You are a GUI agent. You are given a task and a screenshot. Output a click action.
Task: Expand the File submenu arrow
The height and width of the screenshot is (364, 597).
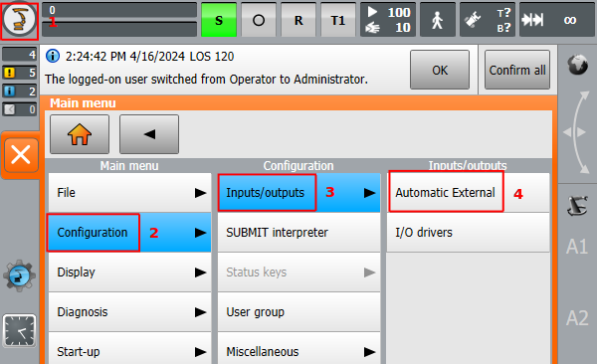tap(200, 193)
